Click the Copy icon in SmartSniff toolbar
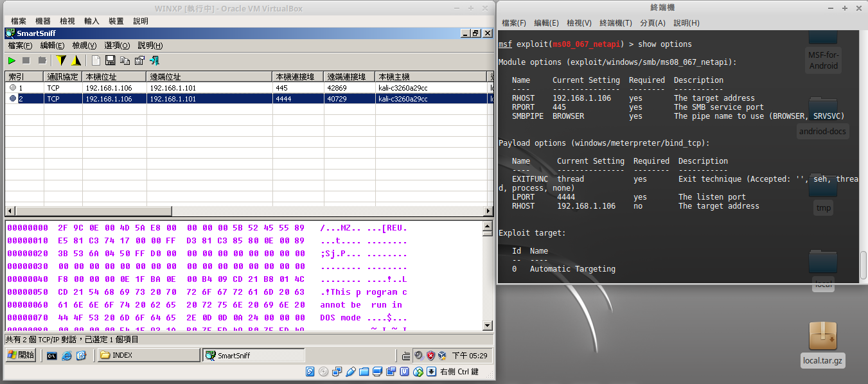 coord(125,60)
